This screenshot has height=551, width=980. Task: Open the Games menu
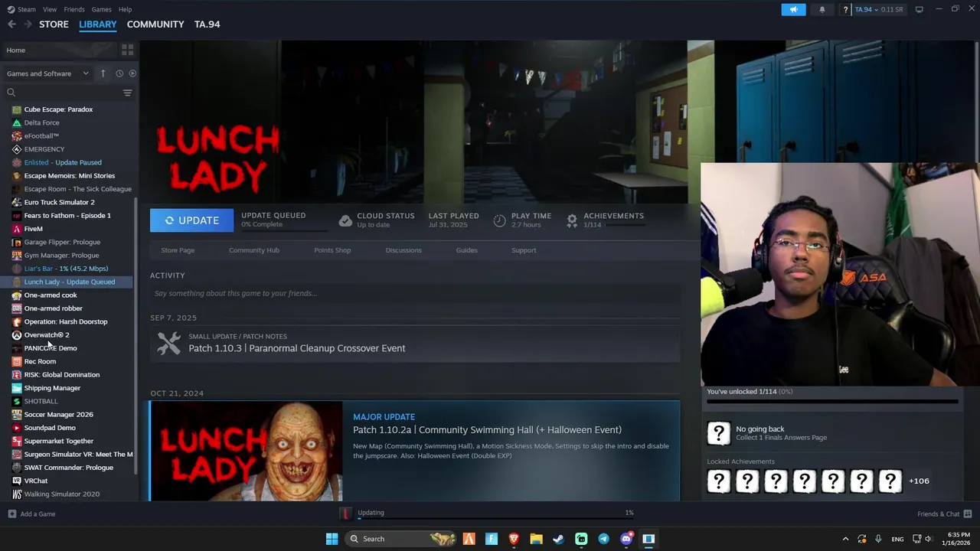click(x=101, y=9)
